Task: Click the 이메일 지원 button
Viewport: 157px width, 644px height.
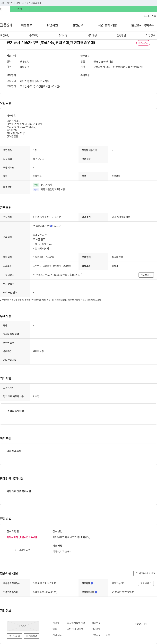Action: click(x=23, y=550)
